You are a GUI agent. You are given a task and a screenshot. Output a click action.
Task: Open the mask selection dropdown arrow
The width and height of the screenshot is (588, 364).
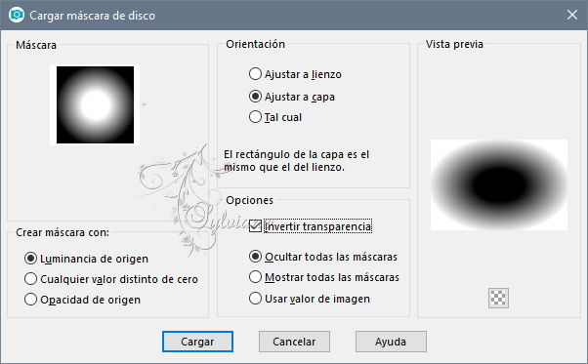[x=145, y=104]
